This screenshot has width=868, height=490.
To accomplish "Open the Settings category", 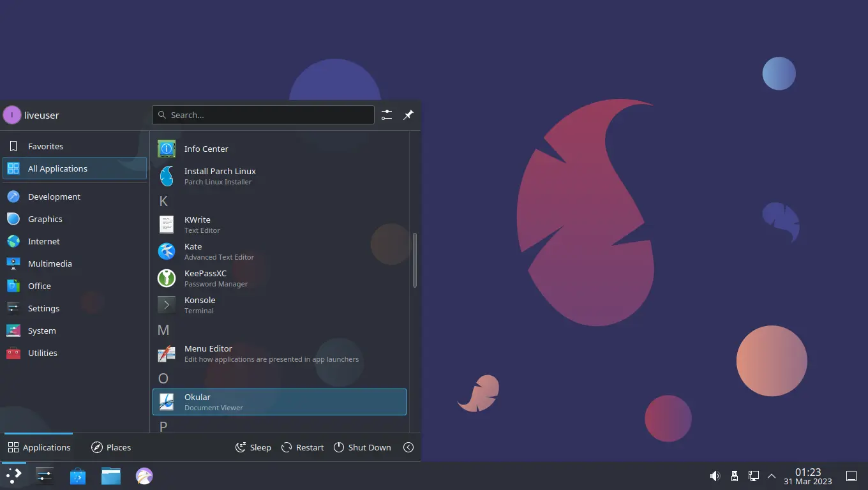I will [75, 308].
